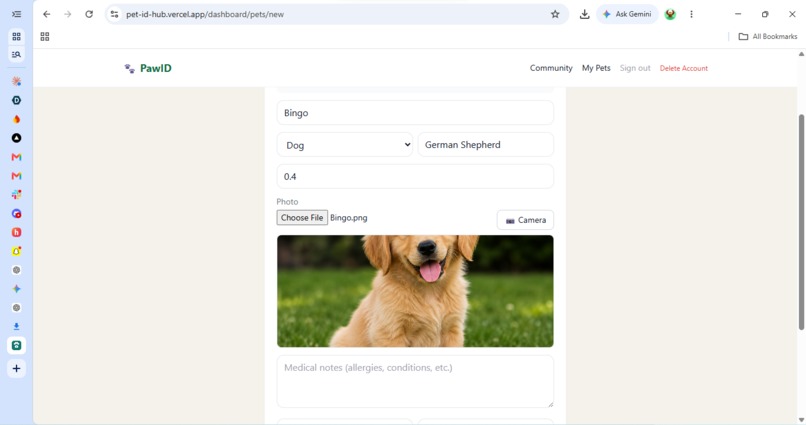Screen dimensions: 806x425
Task: Switch to the Claude starburst tab
Action: (16, 81)
